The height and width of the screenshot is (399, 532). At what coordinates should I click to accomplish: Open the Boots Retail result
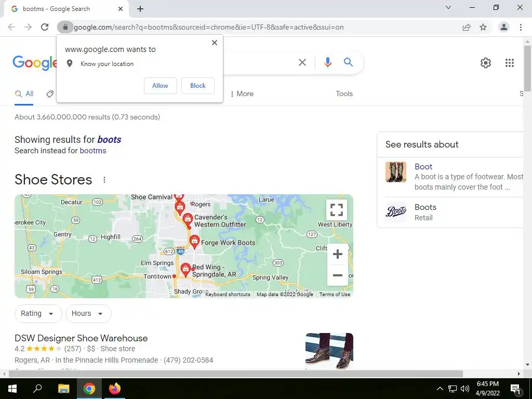pyautogui.click(x=425, y=207)
